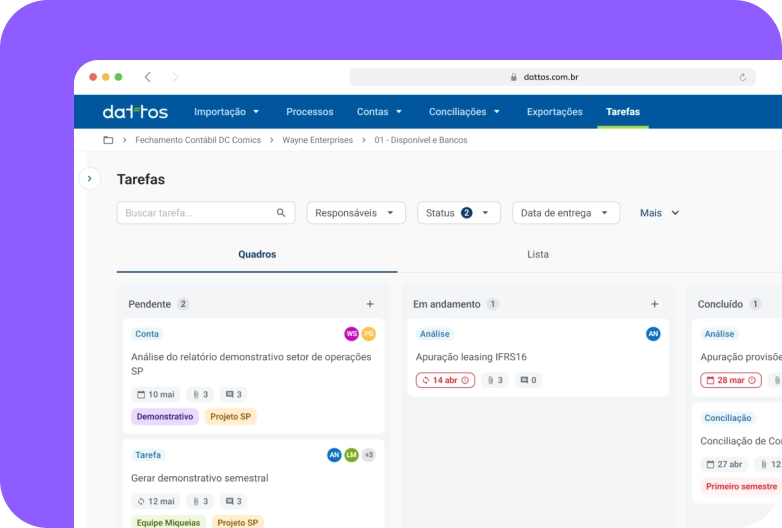782x528 pixels.
Task: Open task Apuração leasing IFRS16
Action: 471,357
